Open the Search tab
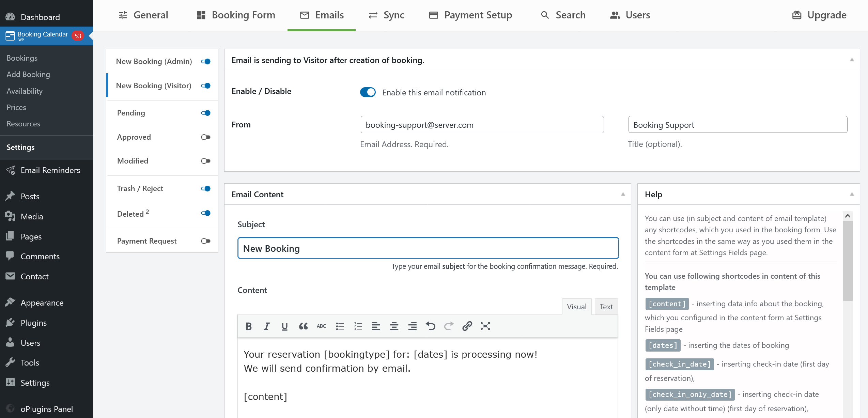This screenshot has width=868, height=418. [x=563, y=15]
